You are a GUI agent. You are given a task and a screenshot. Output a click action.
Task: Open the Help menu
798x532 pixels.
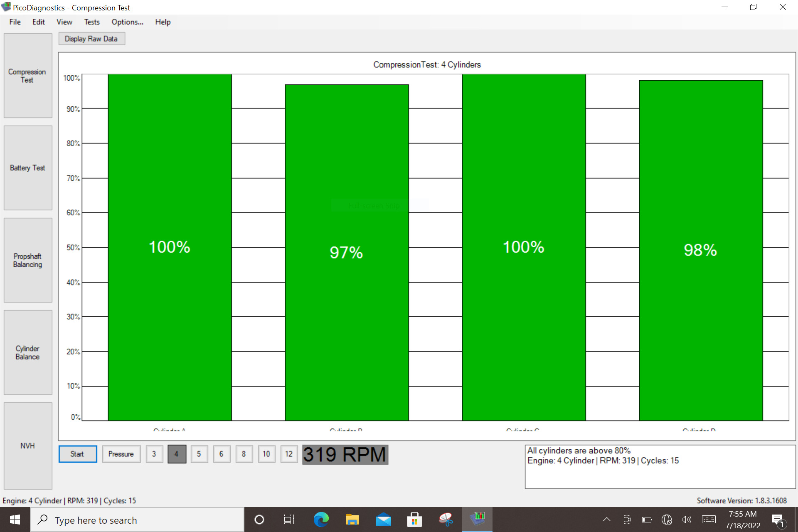click(x=163, y=22)
